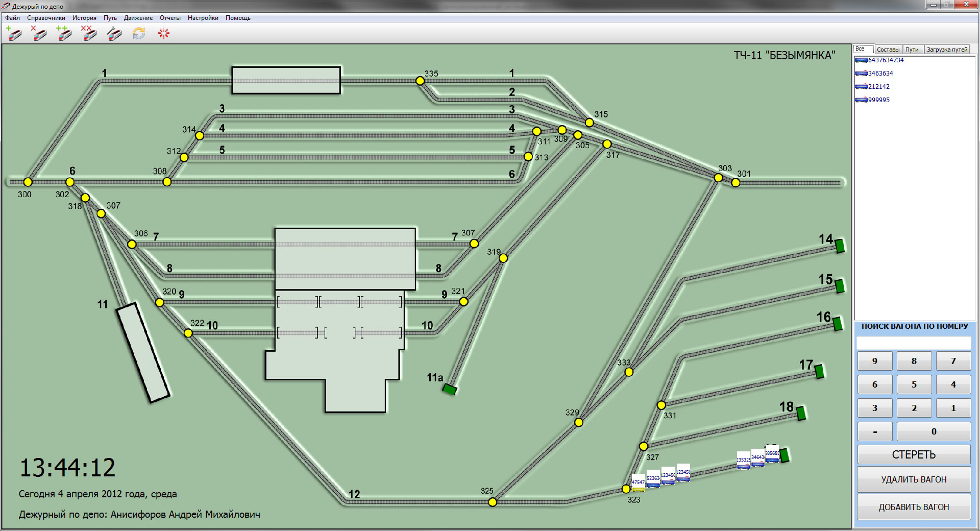Click the wagon number search field
This screenshot has height=531, width=980.
913,343
